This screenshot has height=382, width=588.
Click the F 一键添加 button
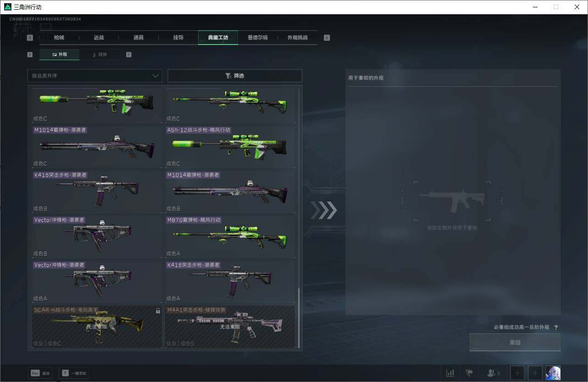[74, 373]
